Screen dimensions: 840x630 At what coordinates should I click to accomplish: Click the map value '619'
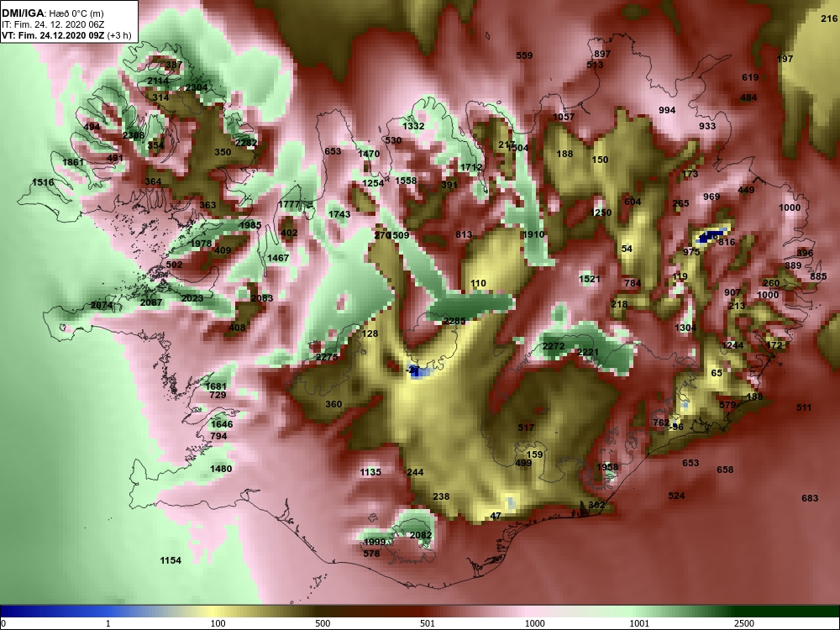pyautogui.click(x=750, y=77)
